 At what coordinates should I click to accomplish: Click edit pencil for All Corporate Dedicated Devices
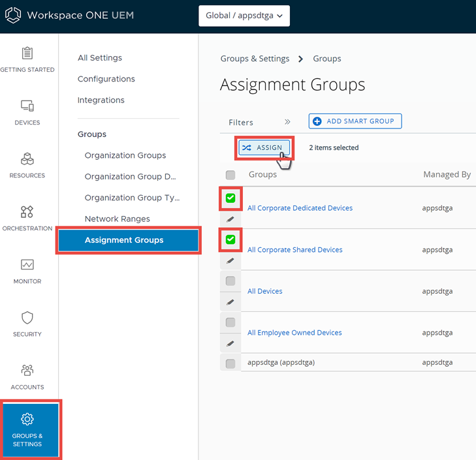[230, 219]
